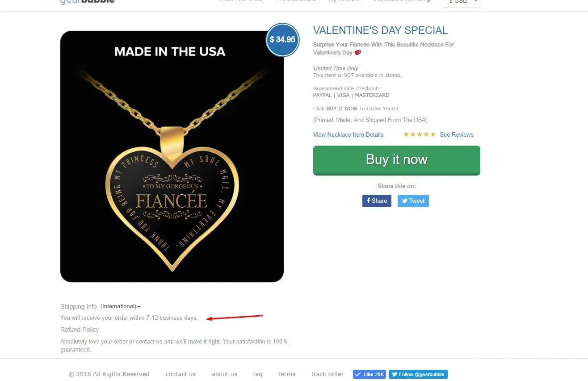Click the green Buy it now button

click(396, 160)
